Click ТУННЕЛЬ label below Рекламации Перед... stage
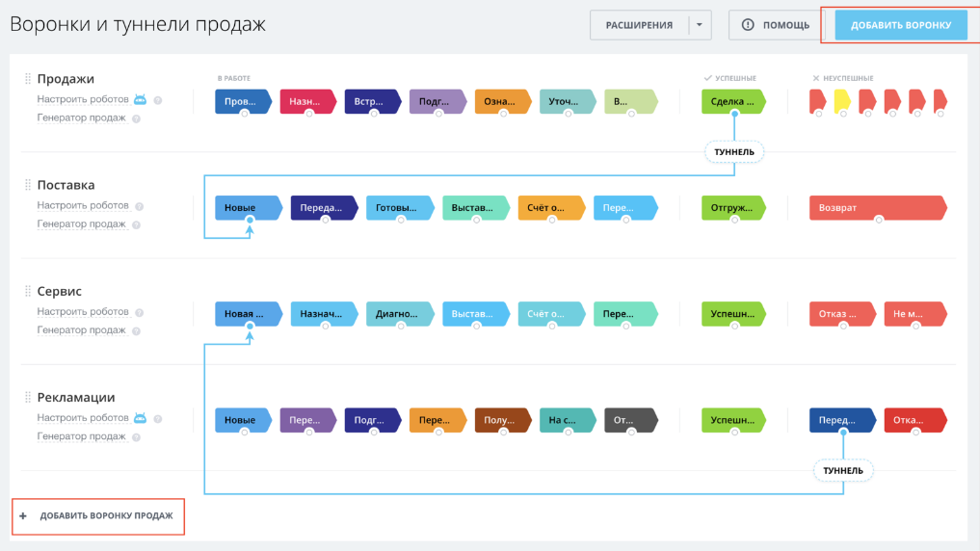The width and height of the screenshot is (980, 551). (843, 470)
